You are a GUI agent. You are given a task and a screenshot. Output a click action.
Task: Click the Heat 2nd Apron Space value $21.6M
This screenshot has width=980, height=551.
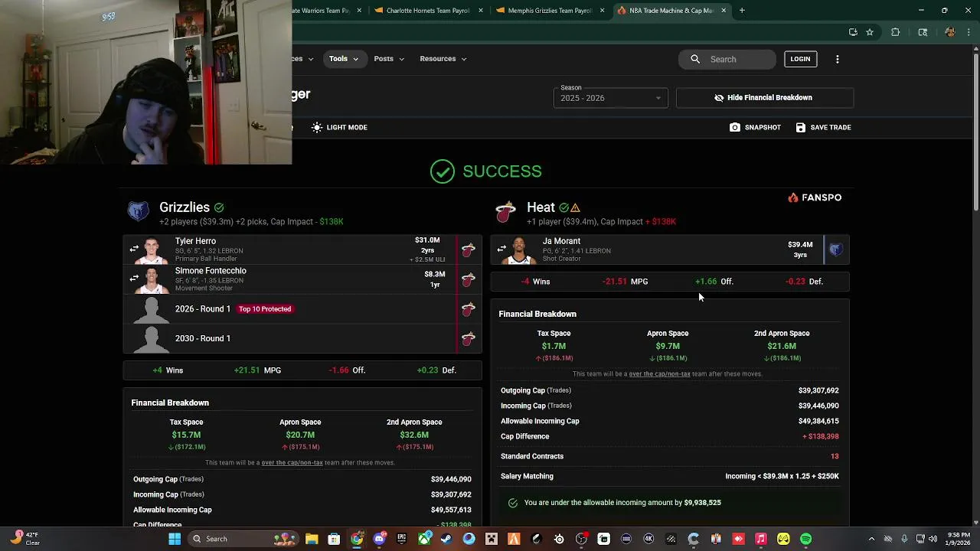click(782, 346)
